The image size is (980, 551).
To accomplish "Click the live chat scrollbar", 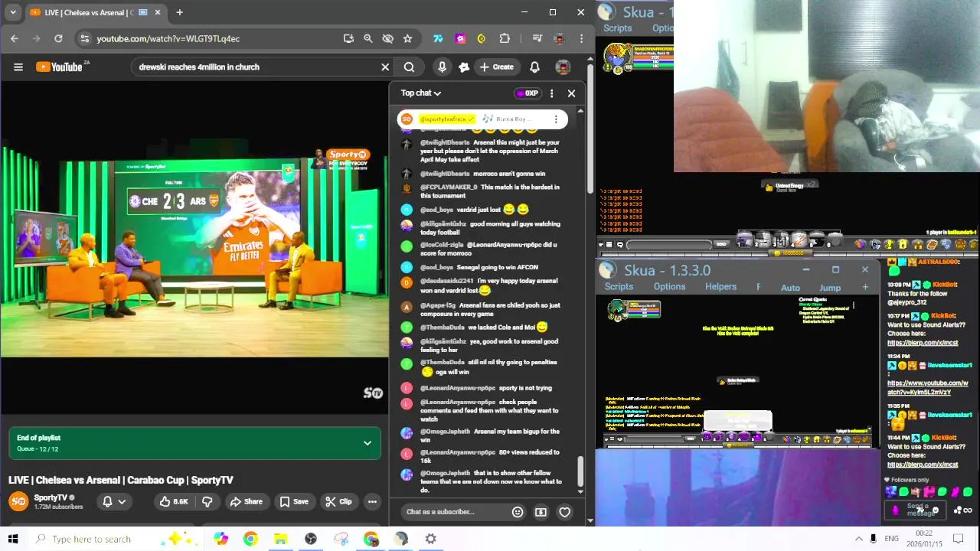I will pyautogui.click(x=580, y=472).
